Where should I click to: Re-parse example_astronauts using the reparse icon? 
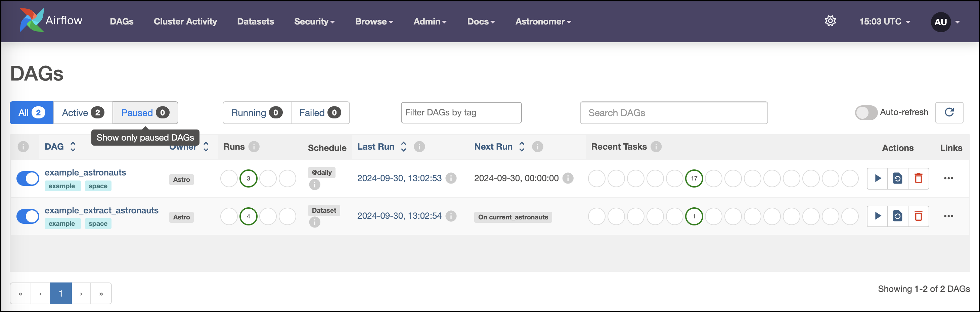pyautogui.click(x=898, y=178)
